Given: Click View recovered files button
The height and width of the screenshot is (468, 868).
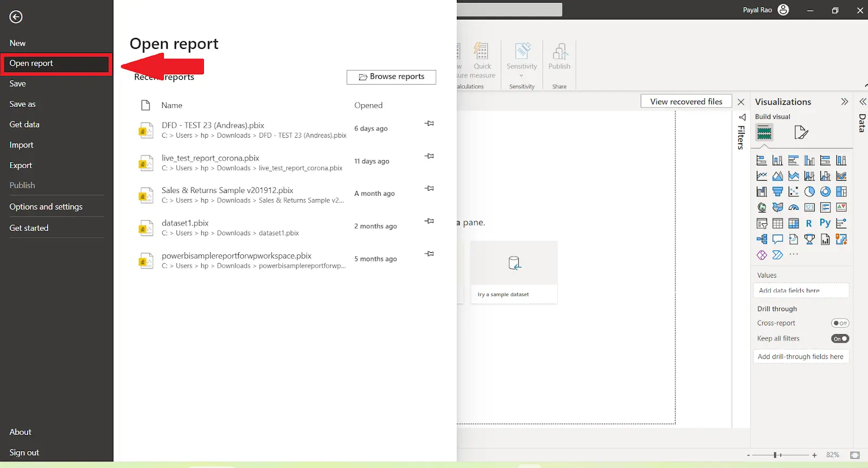Looking at the screenshot, I should (686, 101).
